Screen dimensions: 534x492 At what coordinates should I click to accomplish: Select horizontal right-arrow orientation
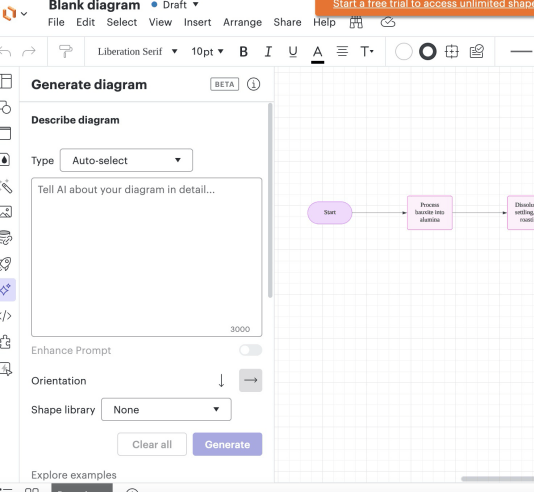(x=250, y=380)
